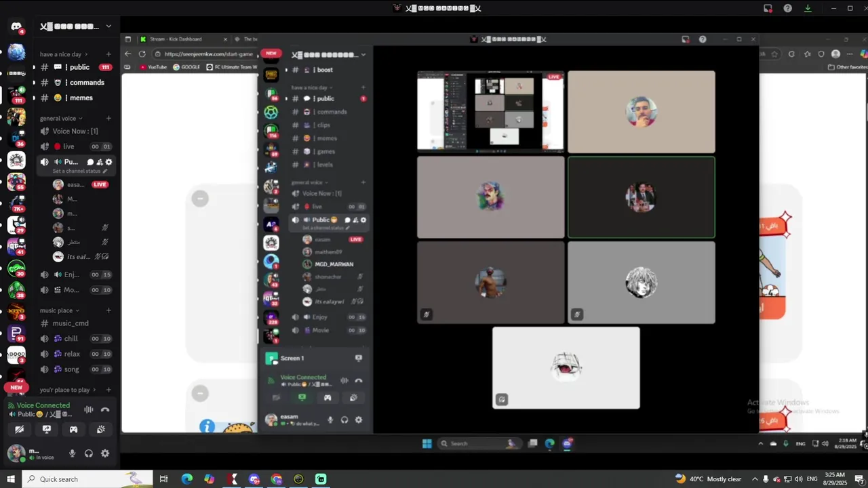Image resolution: width=868 pixels, height=488 pixels.
Task: Open chat icon of Public voice channel
Action: [90, 162]
